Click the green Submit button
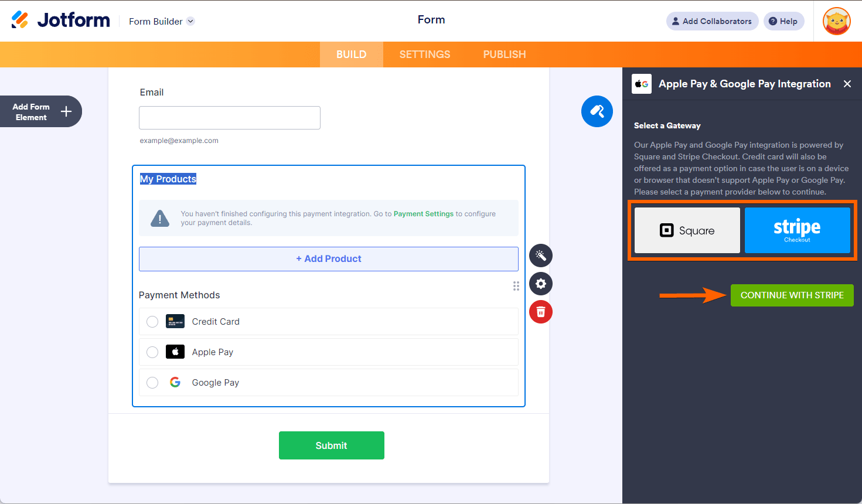The height and width of the screenshot is (504, 862). (x=332, y=445)
